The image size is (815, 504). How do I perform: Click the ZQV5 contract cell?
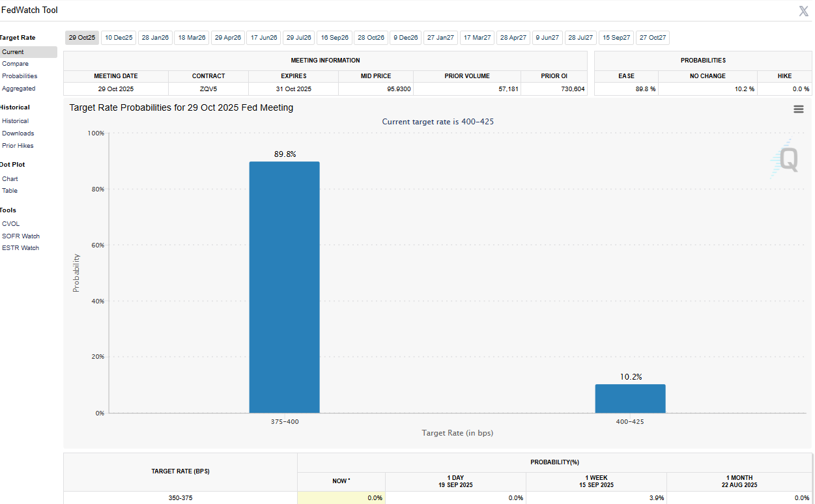[208, 89]
